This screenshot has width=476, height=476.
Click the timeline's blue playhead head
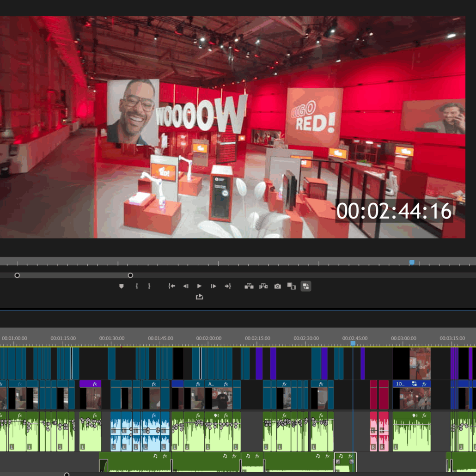pyautogui.click(x=353, y=343)
